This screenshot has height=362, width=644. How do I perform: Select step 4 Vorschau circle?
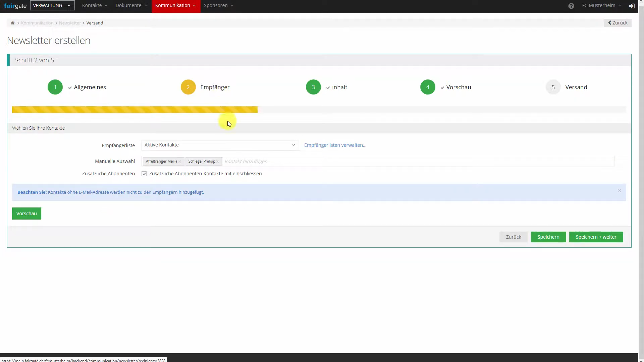pos(428,87)
